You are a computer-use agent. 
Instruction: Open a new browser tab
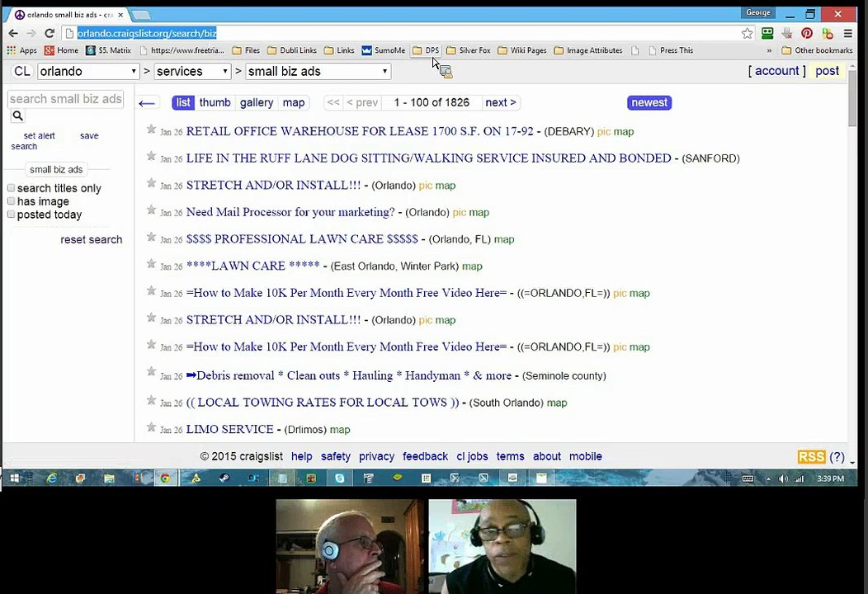[142, 15]
